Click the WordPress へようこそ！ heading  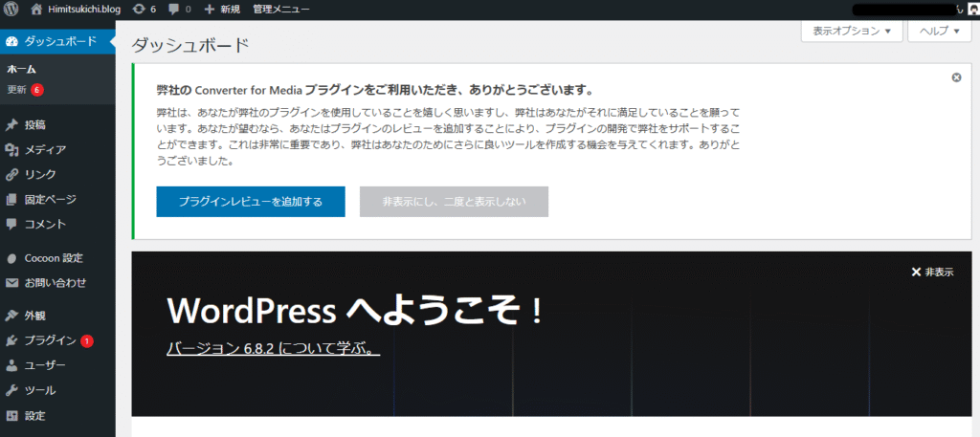coord(355,311)
